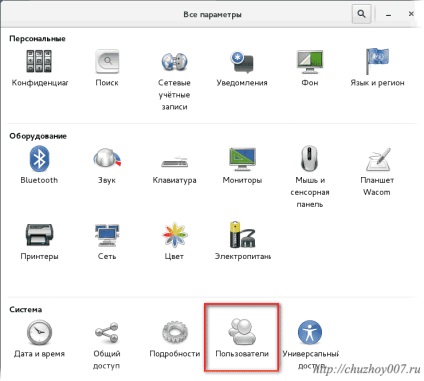Open Сетевые учётные записи online accounts
This screenshot has width=424, height=381.
(x=174, y=80)
